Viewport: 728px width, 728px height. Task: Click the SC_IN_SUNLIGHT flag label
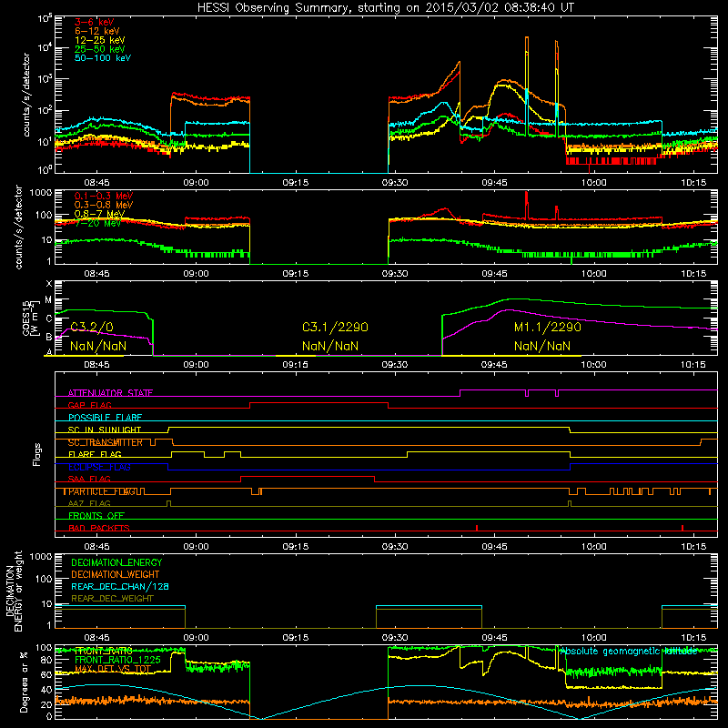(105, 430)
